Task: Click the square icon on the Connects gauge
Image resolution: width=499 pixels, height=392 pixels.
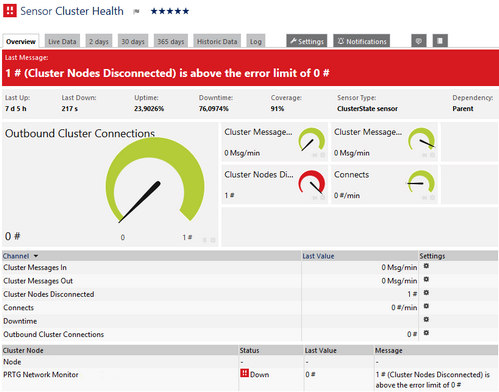Action: (432, 198)
